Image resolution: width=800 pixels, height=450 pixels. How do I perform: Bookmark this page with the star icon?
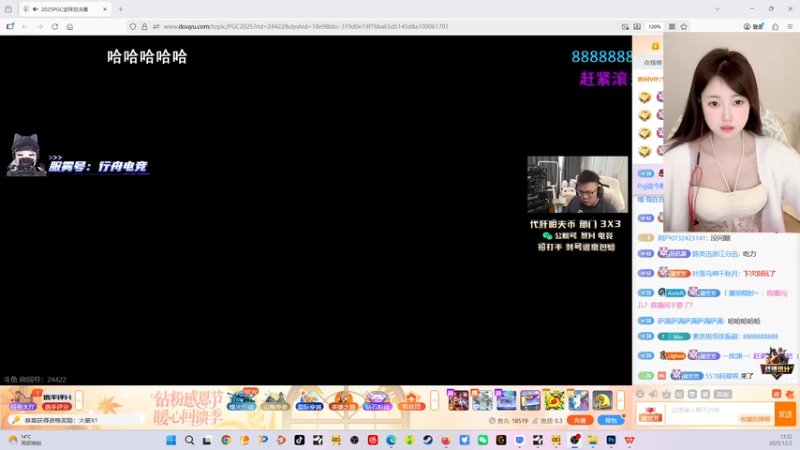point(684,27)
